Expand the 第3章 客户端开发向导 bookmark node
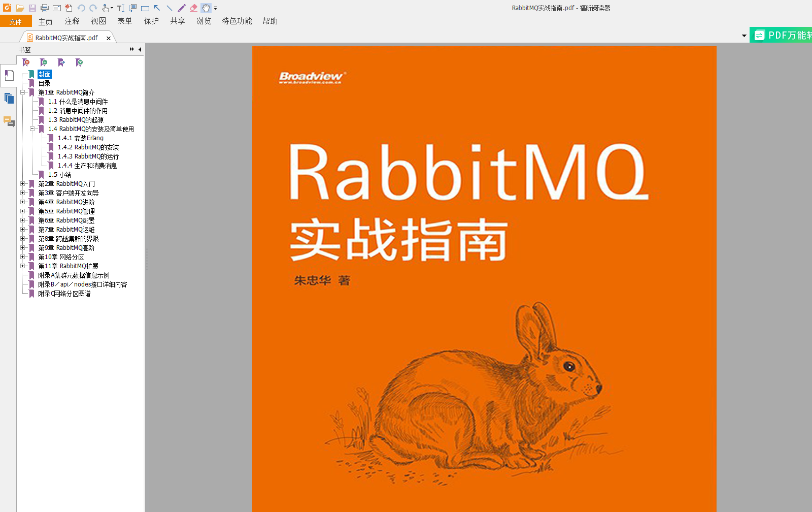Viewport: 812px width, 512px height. pyautogui.click(x=22, y=193)
